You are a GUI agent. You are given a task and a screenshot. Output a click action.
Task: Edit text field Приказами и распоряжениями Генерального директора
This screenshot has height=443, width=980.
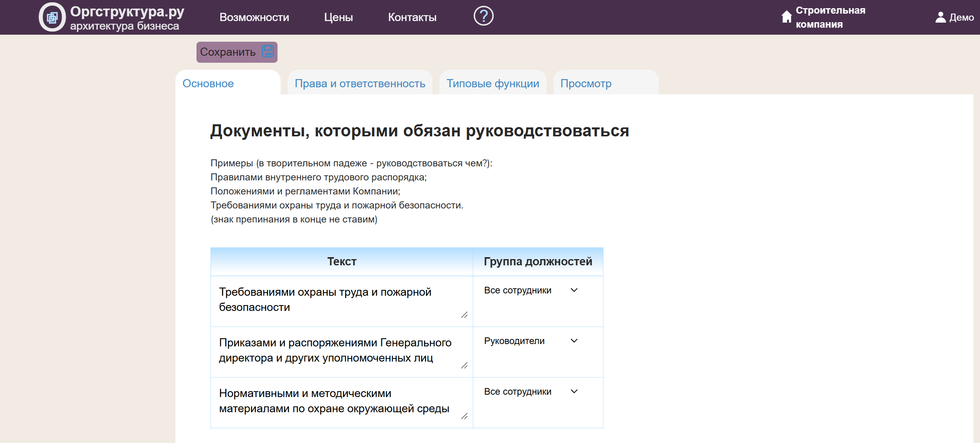tap(342, 351)
